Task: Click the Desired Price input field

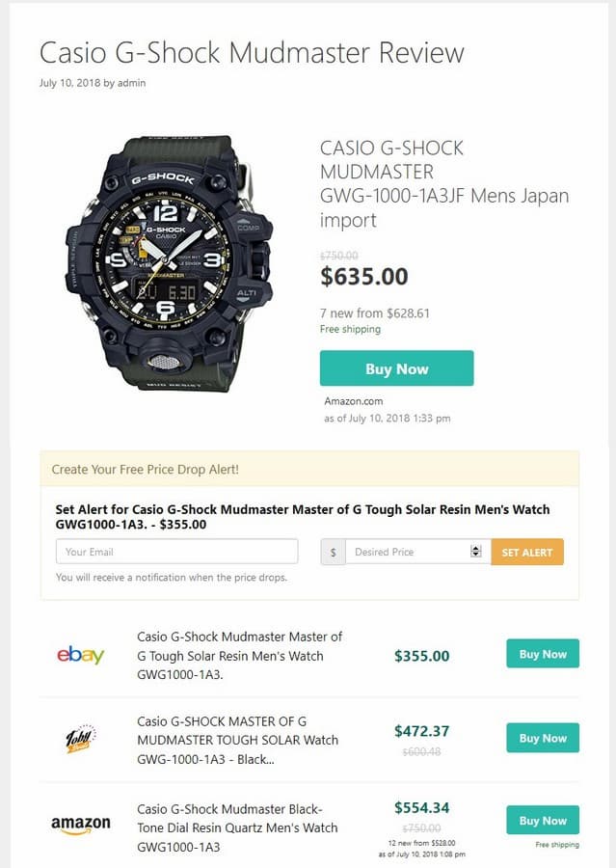Action: point(407,552)
